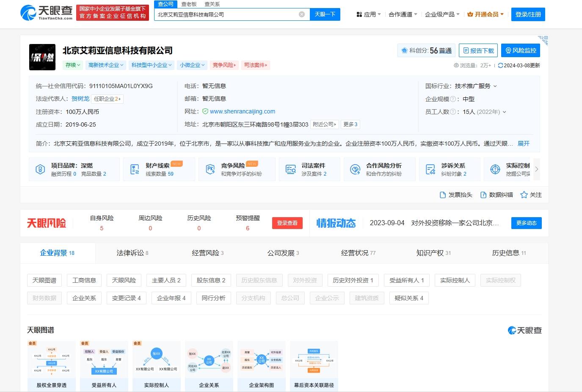This screenshot has width=582, height=392.
Task: Open the 财产线索 card icon
Action: (x=135, y=169)
